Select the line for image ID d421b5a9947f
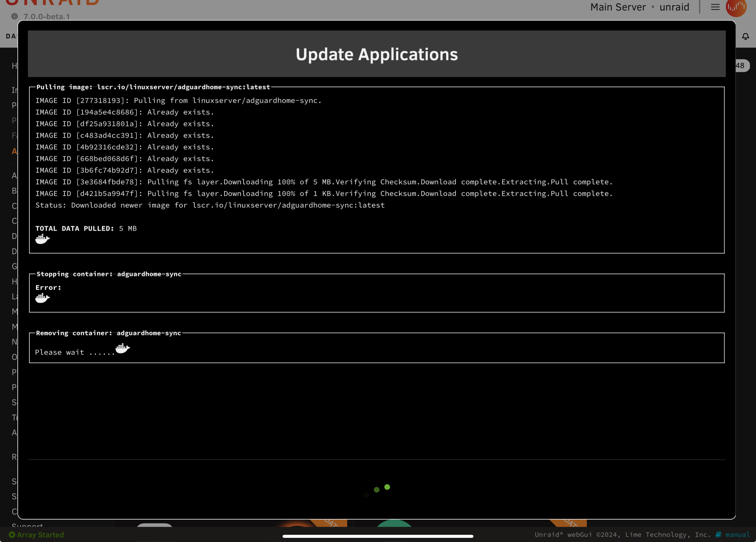This screenshot has width=756, height=542. tap(324, 194)
